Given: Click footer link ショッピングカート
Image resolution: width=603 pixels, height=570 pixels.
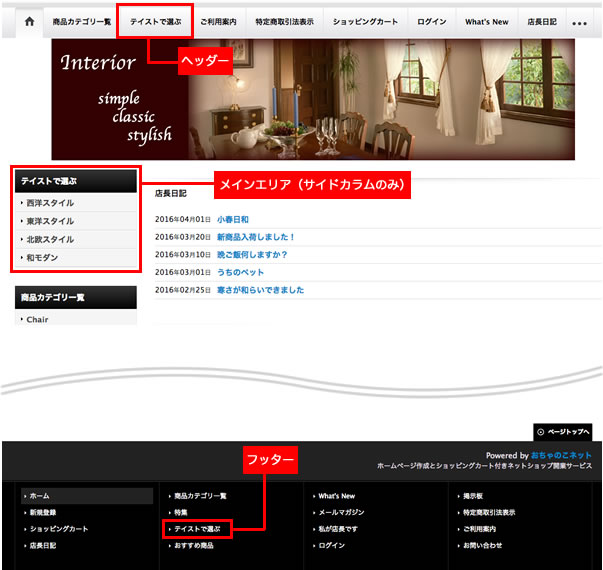Looking at the screenshot, I should click(x=59, y=529).
